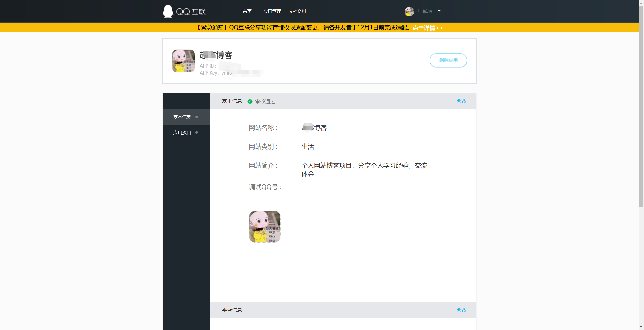This screenshot has width=644, height=330.
Task: Click the QQ互联 penguin logo
Action: (167, 11)
